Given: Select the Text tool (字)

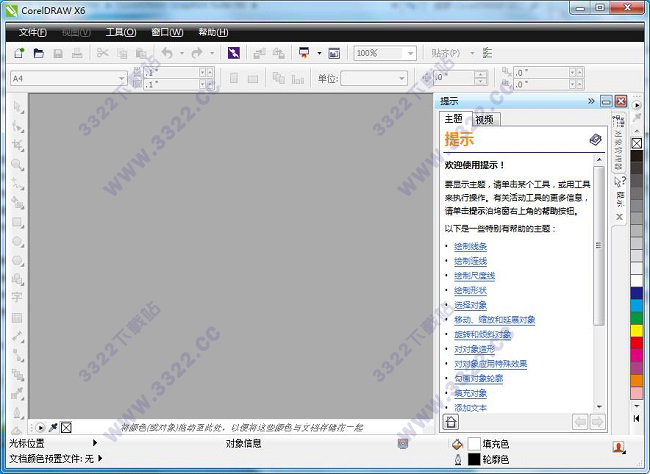Looking at the screenshot, I should [17, 297].
